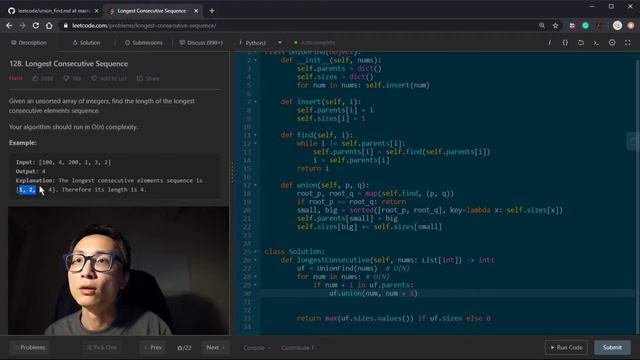The width and height of the screenshot is (640, 360).
Task: Select the Longest Consecutive Sequence browser tab
Action: tap(153, 11)
